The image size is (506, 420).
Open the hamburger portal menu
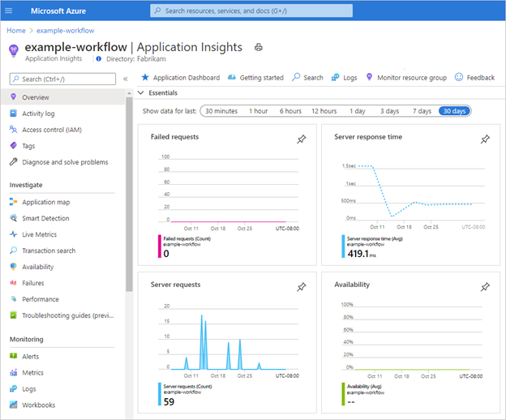click(x=9, y=11)
